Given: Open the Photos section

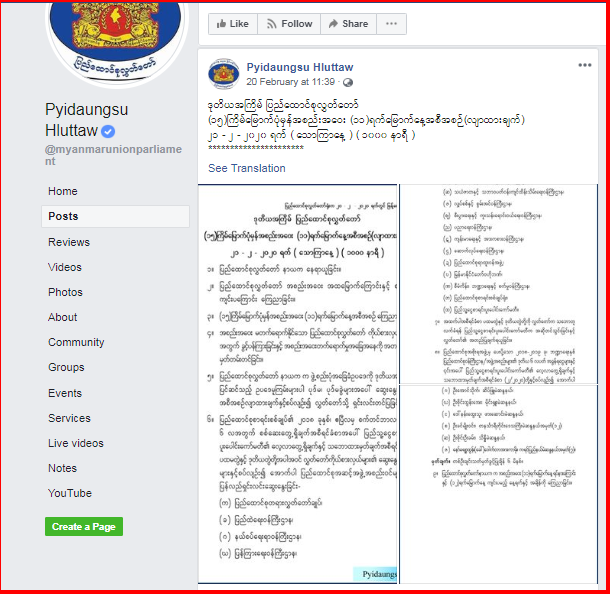Looking at the screenshot, I should pos(65,292).
